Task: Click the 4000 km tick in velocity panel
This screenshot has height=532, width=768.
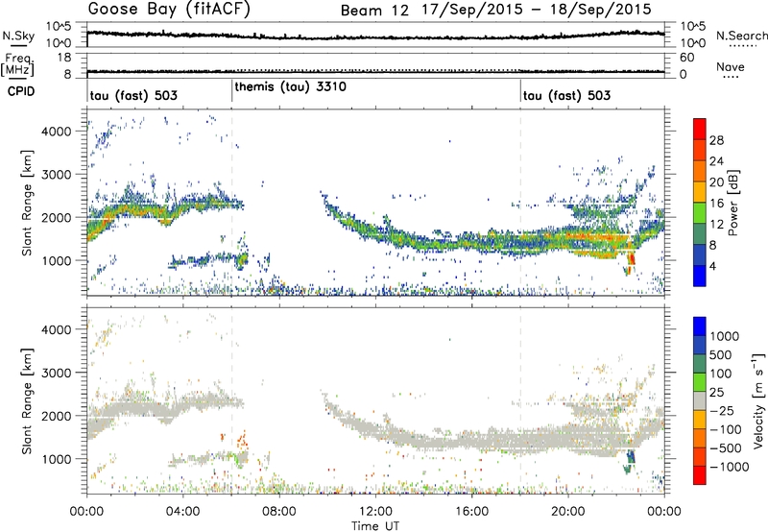Action: 56,329
